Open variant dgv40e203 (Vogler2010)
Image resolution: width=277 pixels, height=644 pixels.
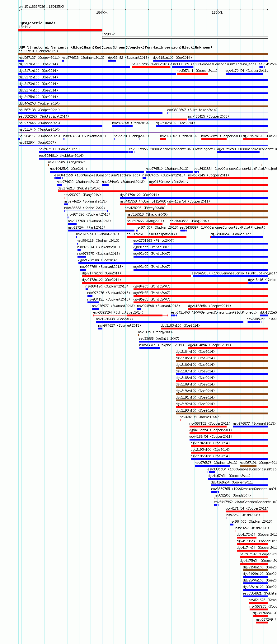click(39, 103)
